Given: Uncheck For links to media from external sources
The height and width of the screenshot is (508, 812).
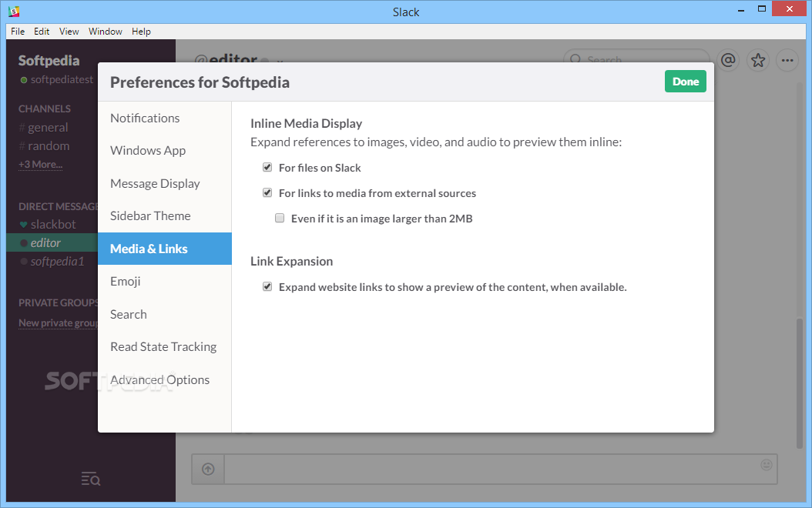Looking at the screenshot, I should tap(267, 192).
